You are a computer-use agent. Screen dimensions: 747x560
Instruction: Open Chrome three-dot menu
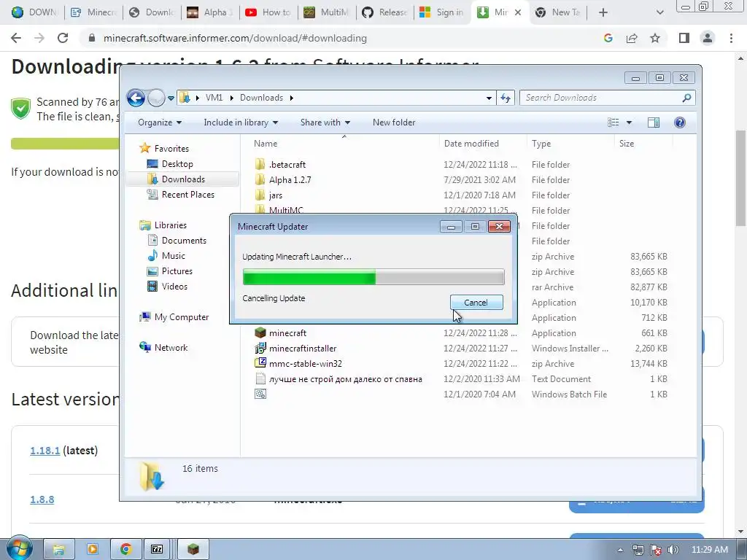731,38
